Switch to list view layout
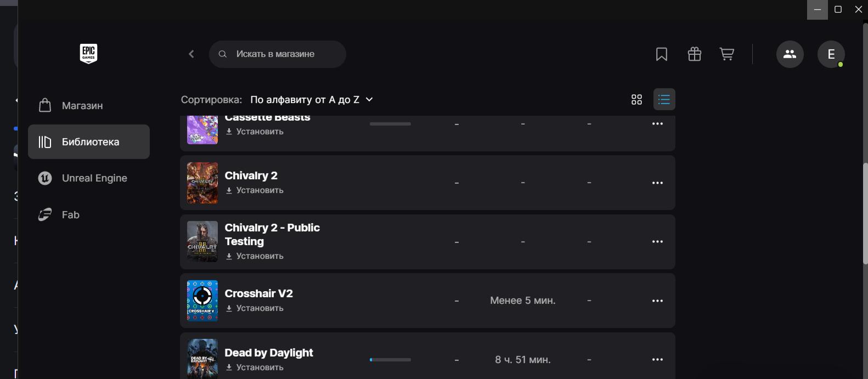The width and height of the screenshot is (868, 379). (x=664, y=99)
